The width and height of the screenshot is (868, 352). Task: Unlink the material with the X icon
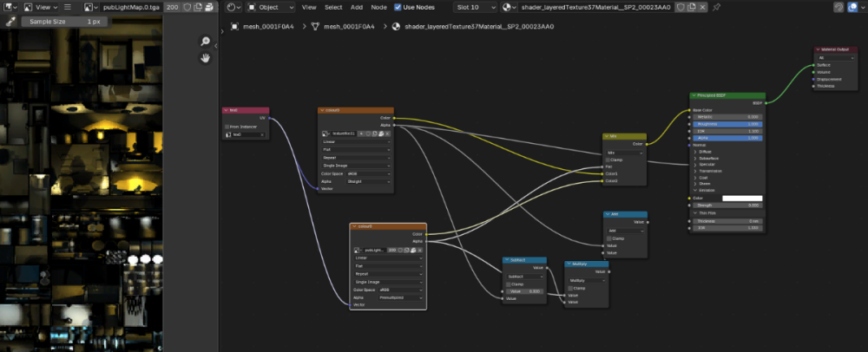pos(702,7)
